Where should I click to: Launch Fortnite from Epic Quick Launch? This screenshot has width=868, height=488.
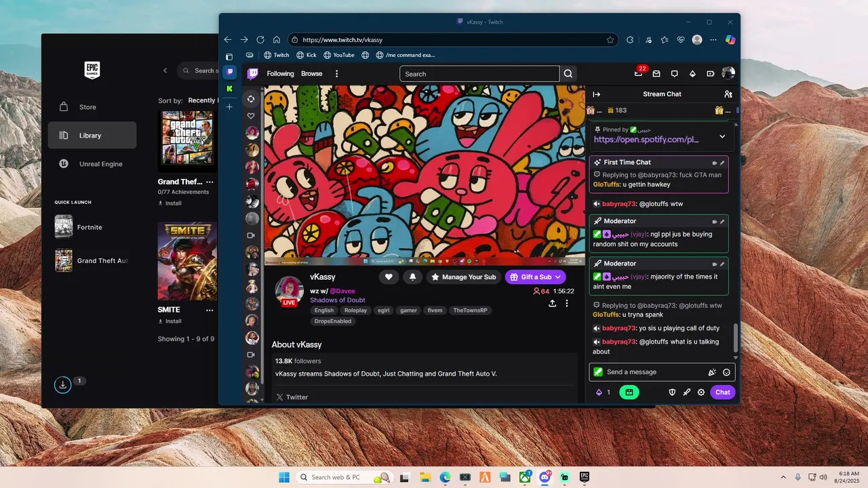(89, 228)
